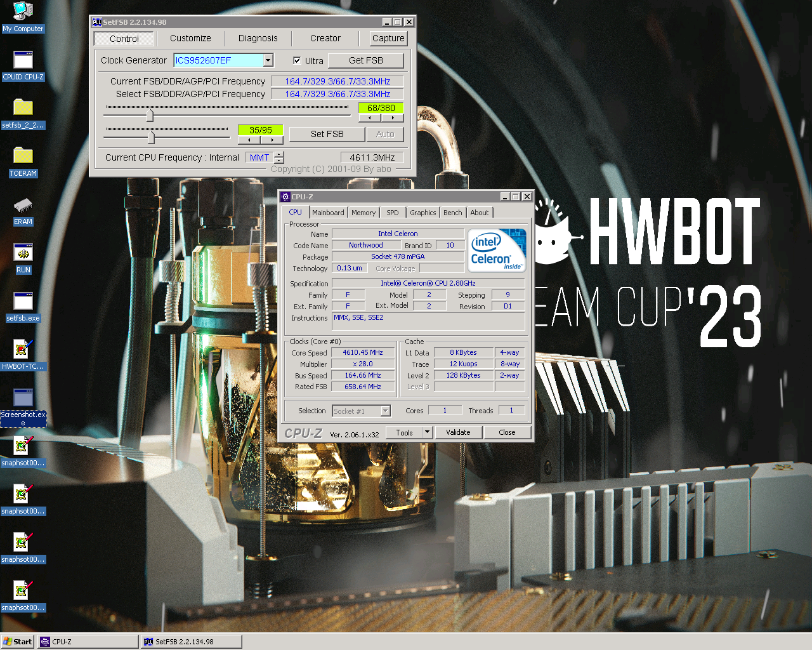
Task: Click the SetFSB title bar icon
Action: (x=96, y=22)
